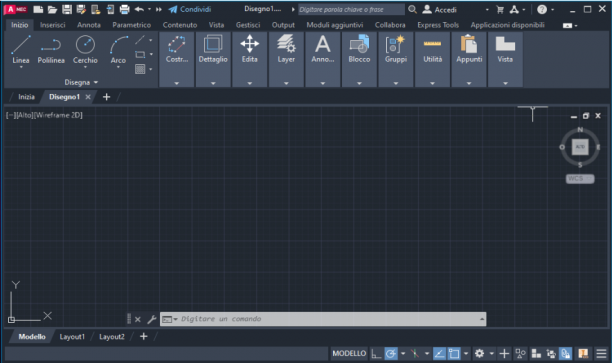Expand the Layer panel dropdown arrow
This screenshot has height=363, width=612.
[x=286, y=83]
